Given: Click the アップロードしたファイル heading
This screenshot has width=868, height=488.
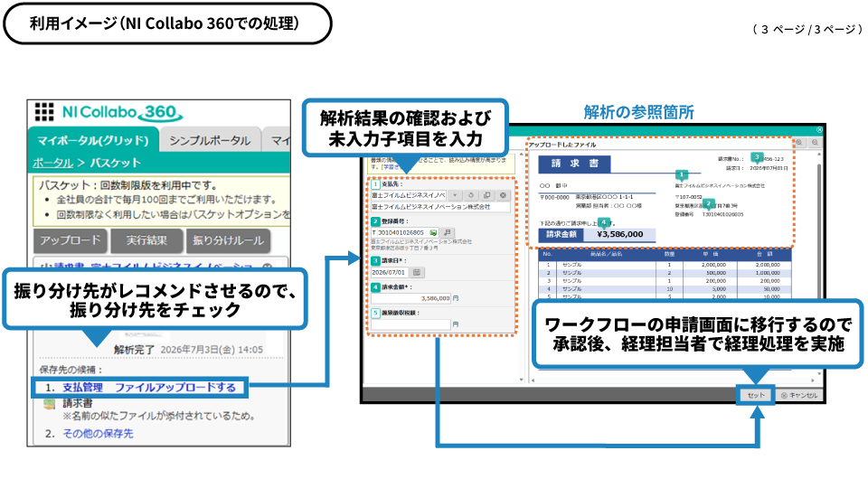Looking at the screenshot, I should (x=561, y=145).
